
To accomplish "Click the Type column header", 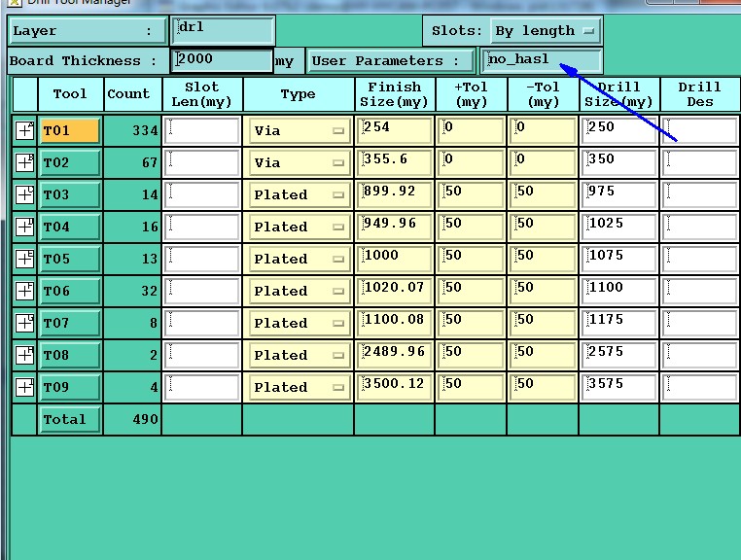I will tap(299, 94).
